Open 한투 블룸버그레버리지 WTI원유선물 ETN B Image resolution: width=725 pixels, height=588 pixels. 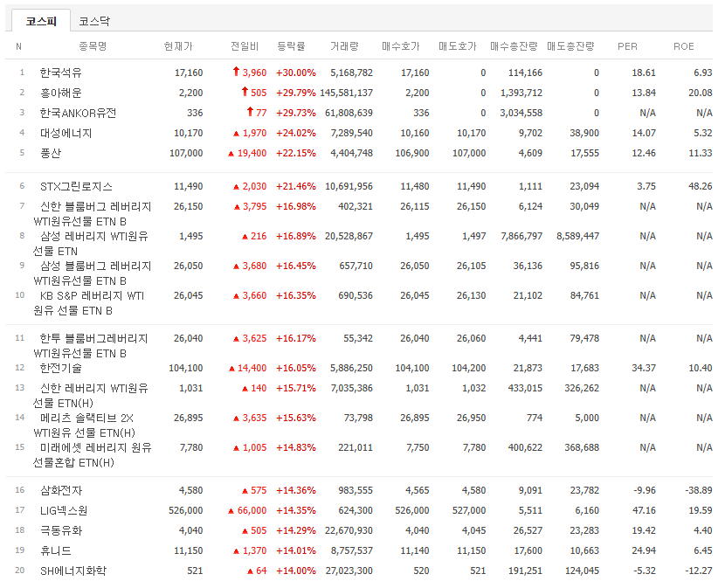click(90, 346)
